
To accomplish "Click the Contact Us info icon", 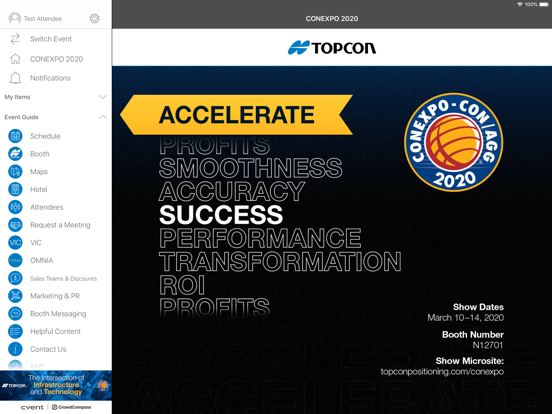I will click(15, 349).
